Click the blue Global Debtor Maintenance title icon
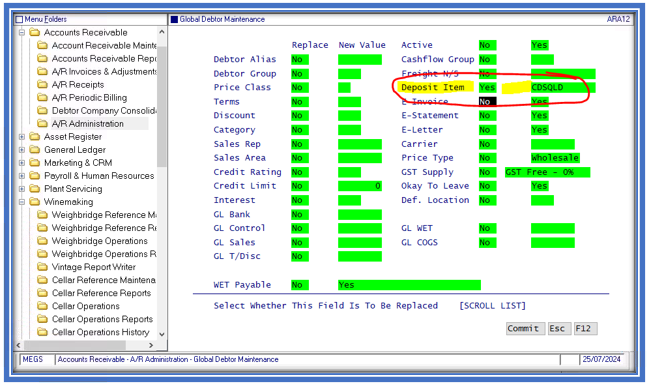 tap(174, 19)
